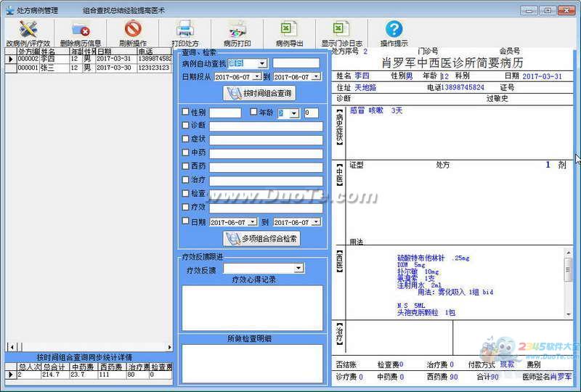Select the 张三 row in patient list
Screen dimensions: 581x392
click(89, 68)
